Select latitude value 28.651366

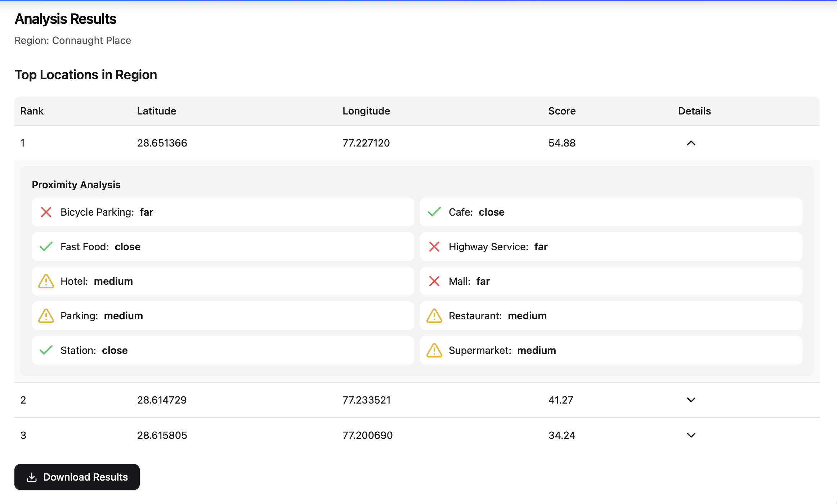(162, 143)
